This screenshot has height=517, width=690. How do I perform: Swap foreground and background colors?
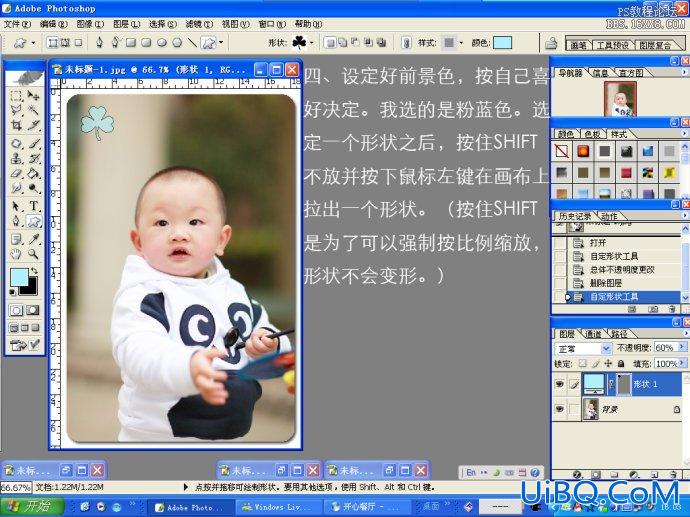(x=34, y=271)
